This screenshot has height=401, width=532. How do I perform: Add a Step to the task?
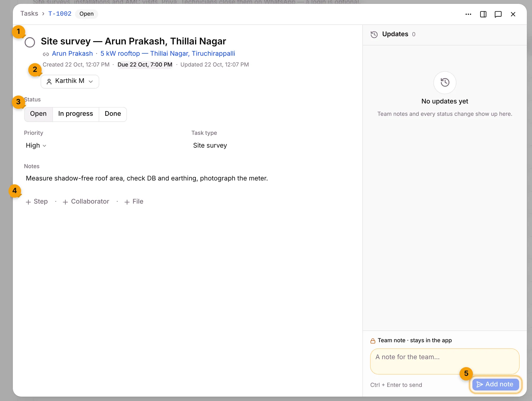tap(37, 202)
